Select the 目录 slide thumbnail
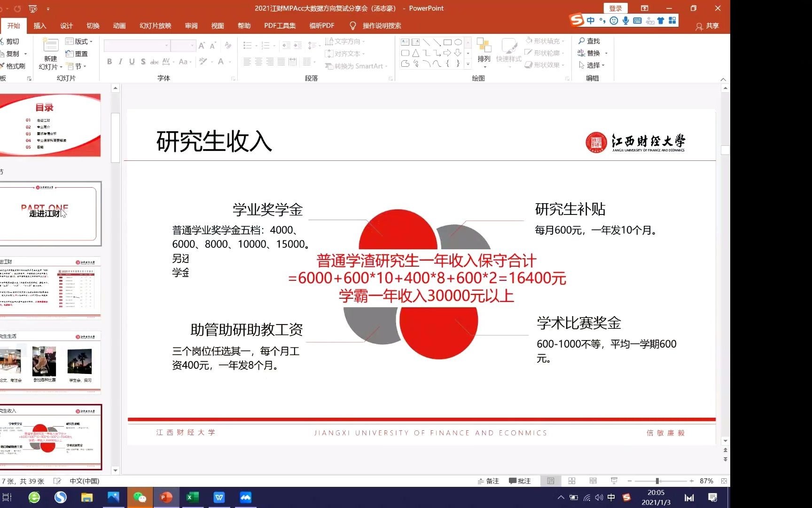This screenshot has height=508, width=812. 50,124
